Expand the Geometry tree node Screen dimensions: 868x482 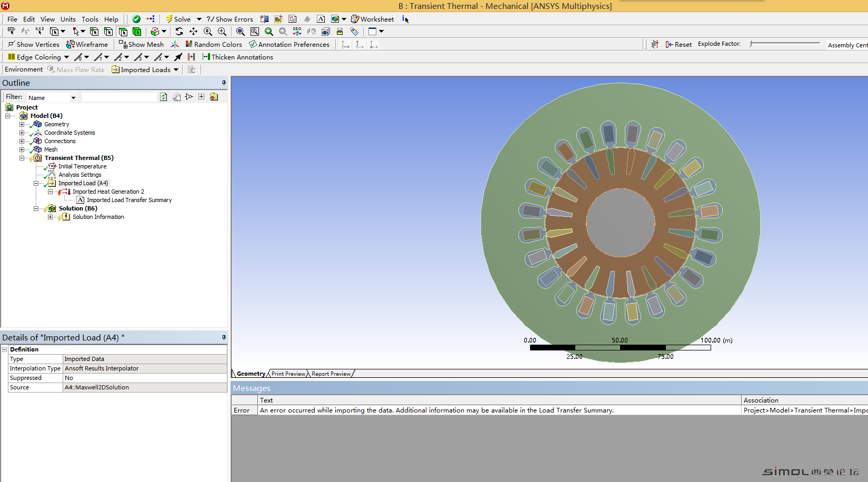[x=22, y=124]
